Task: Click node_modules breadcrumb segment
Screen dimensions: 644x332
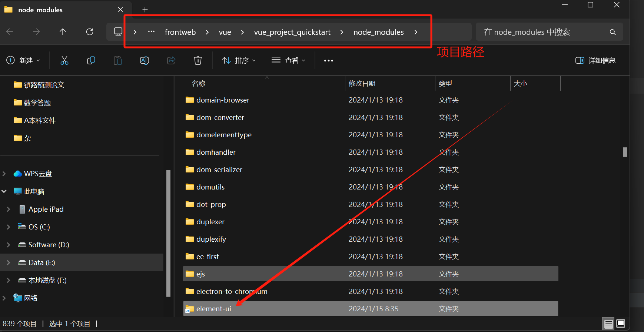Action: 378,32
